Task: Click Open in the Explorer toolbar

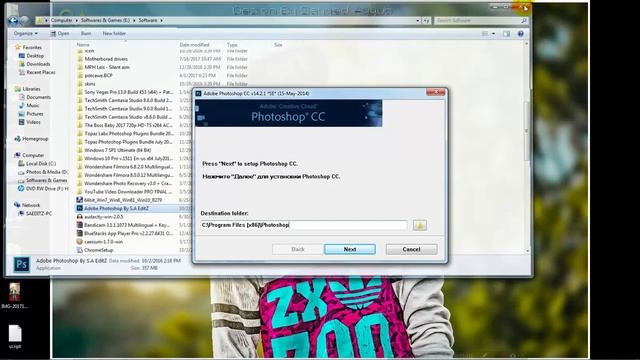Action: pos(60,33)
